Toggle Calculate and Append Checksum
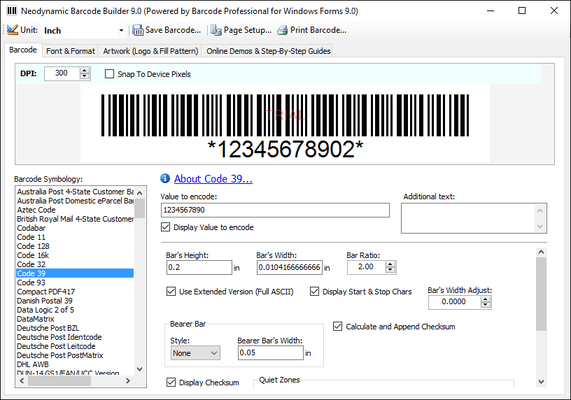This screenshot has width=571, height=400. pyautogui.click(x=338, y=326)
